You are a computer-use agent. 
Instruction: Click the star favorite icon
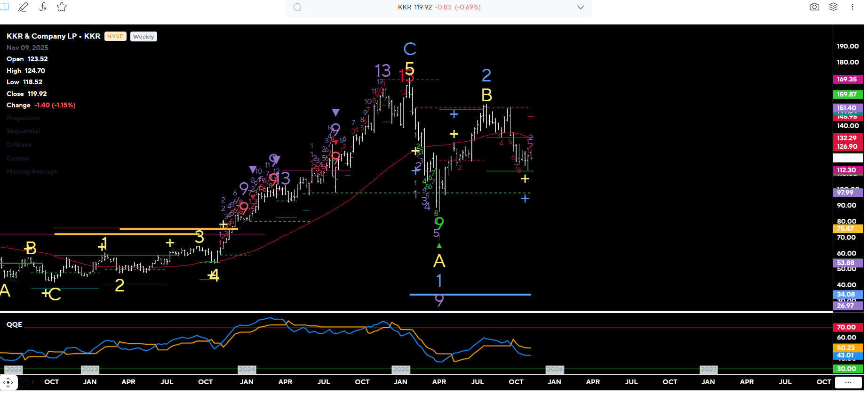[62, 7]
